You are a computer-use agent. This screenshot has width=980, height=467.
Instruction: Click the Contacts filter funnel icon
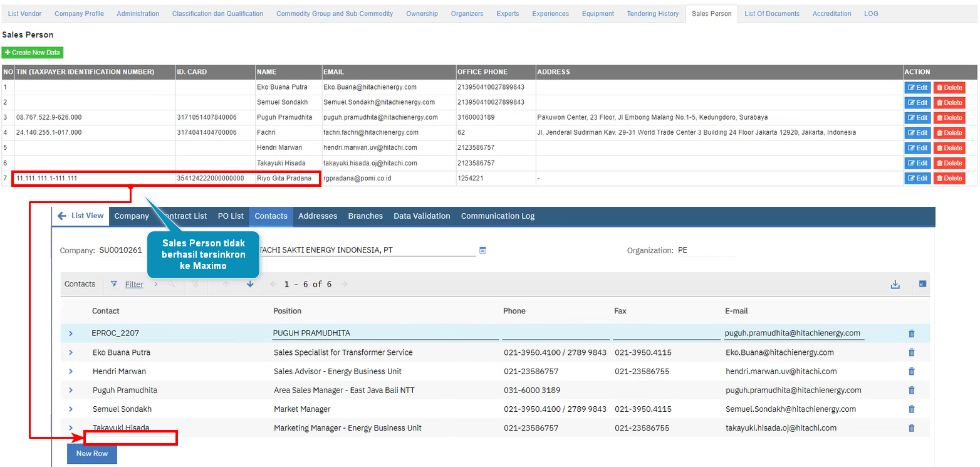(x=113, y=284)
